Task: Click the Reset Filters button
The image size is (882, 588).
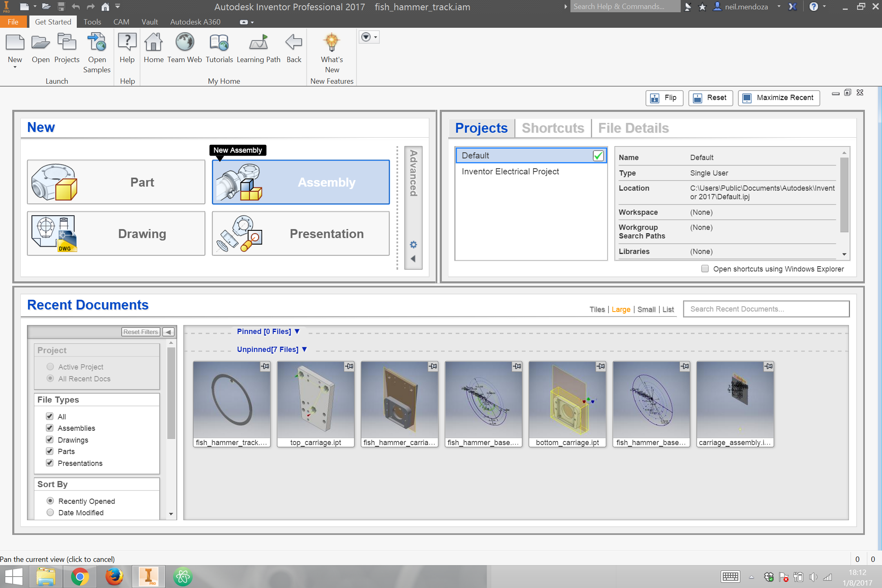Action: (x=140, y=332)
